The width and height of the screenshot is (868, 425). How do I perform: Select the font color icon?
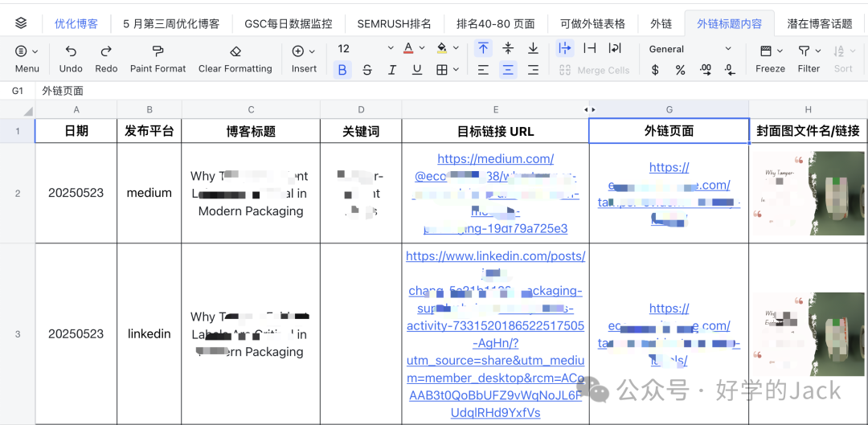(x=408, y=49)
